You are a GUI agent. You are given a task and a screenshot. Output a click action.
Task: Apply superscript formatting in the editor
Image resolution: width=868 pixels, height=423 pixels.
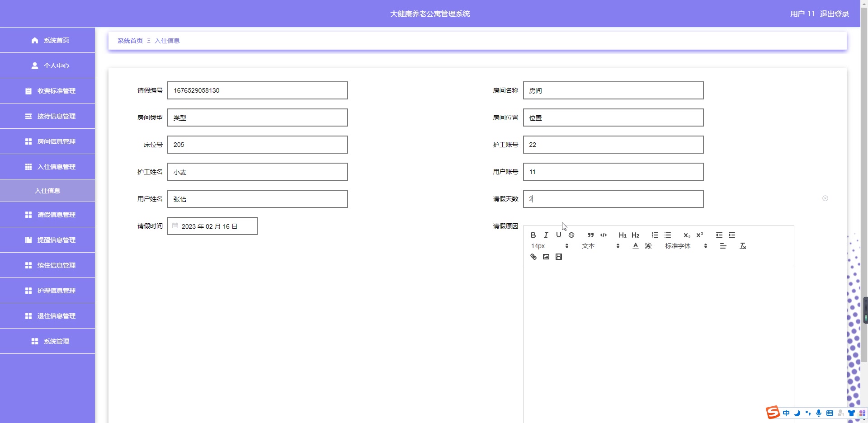700,235
